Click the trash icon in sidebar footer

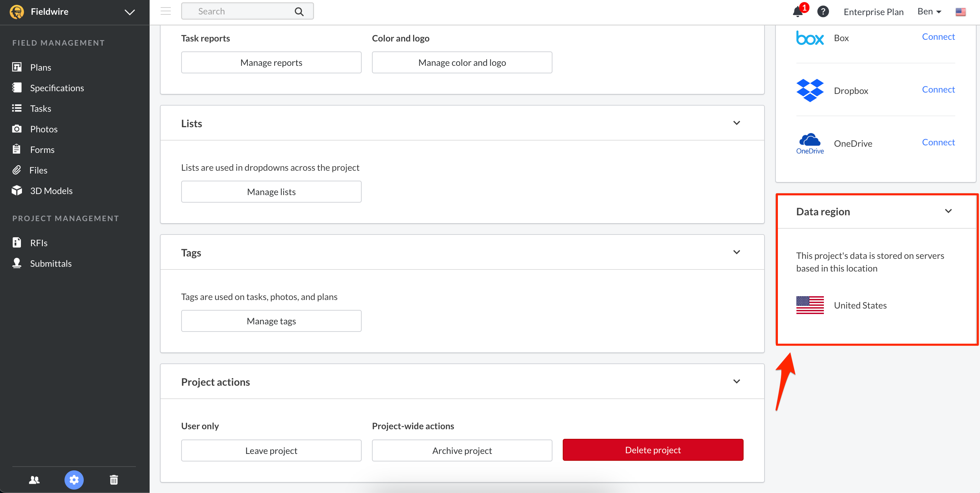click(113, 480)
